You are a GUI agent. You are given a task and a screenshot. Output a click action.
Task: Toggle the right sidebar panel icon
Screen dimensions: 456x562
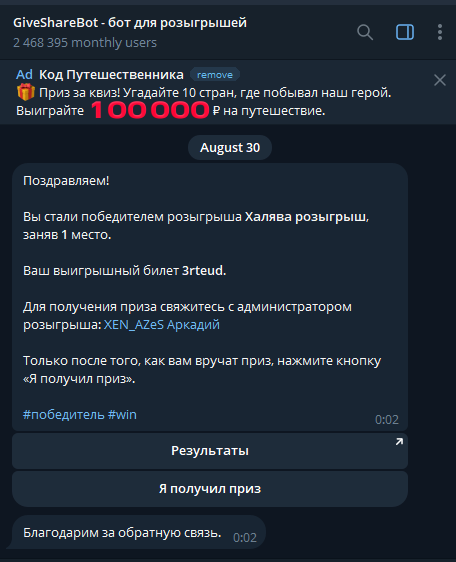tap(405, 32)
